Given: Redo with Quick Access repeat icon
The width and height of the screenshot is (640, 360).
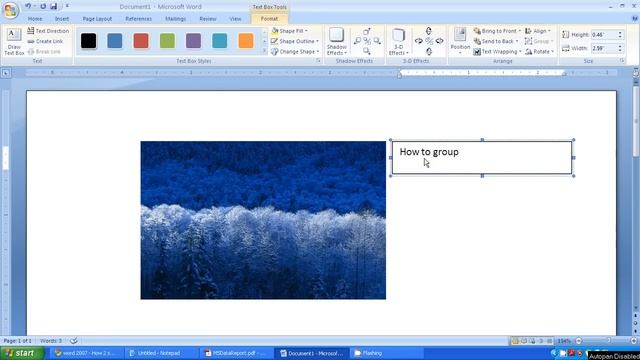Looking at the screenshot, I should 43,6.
